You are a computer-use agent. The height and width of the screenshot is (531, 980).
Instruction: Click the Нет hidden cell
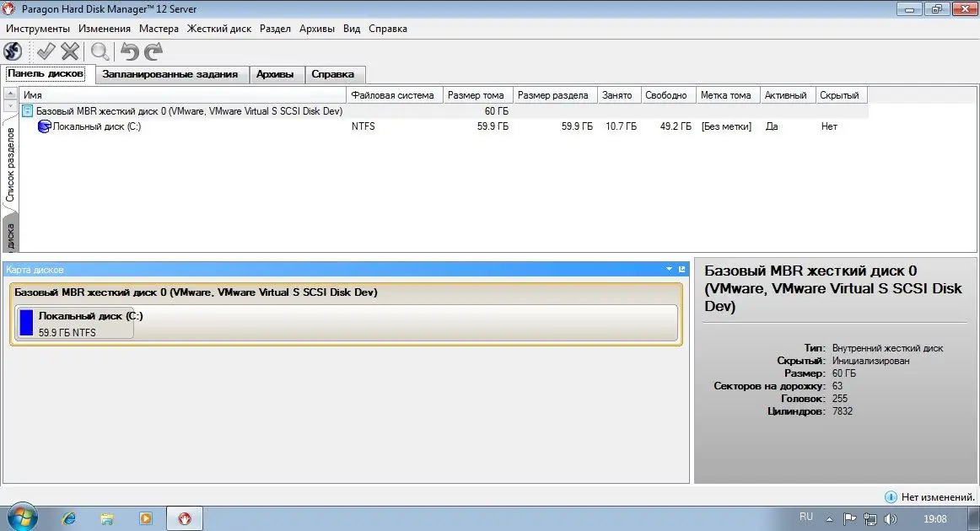click(829, 126)
